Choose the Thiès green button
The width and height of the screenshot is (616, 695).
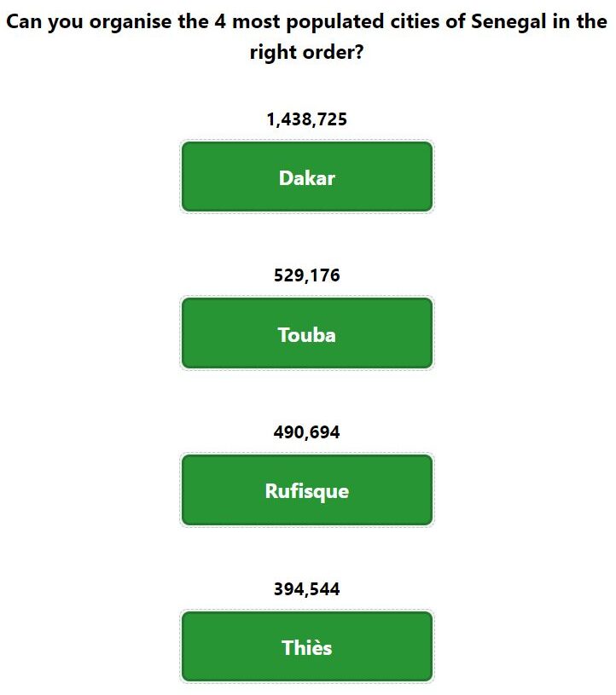coord(307,646)
